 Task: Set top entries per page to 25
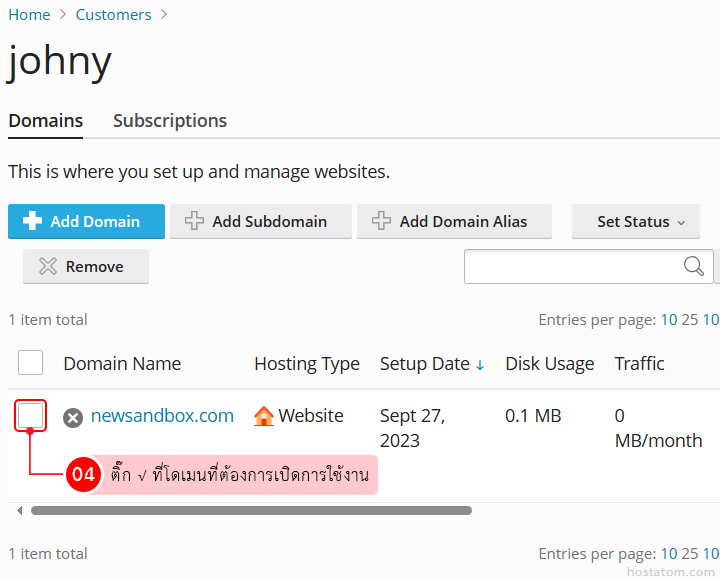point(690,320)
